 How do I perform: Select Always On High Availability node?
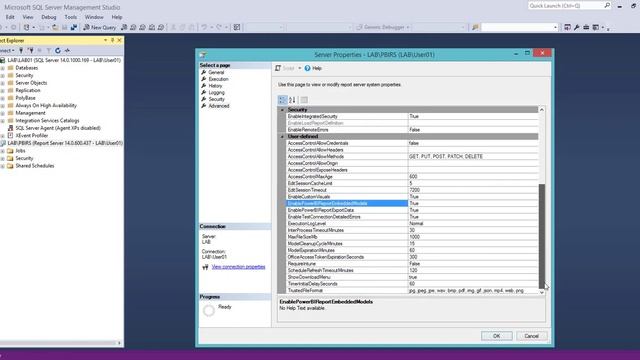[46, 105]
